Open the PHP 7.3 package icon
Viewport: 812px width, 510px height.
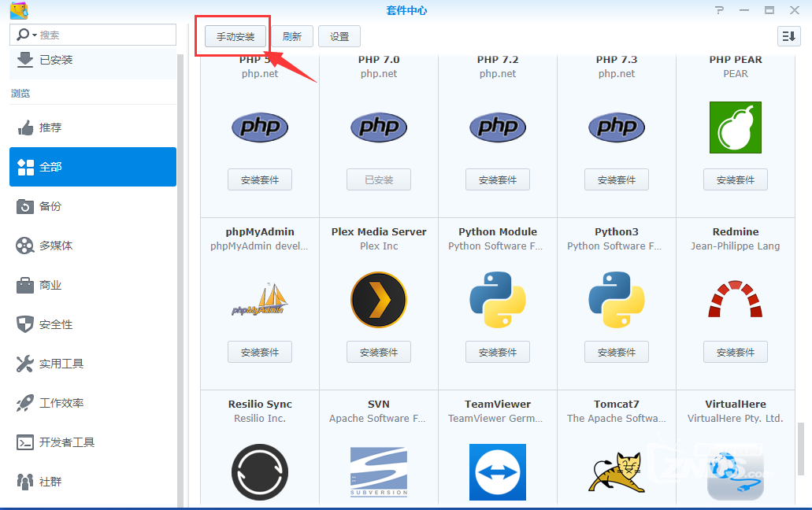coord(617,128)
